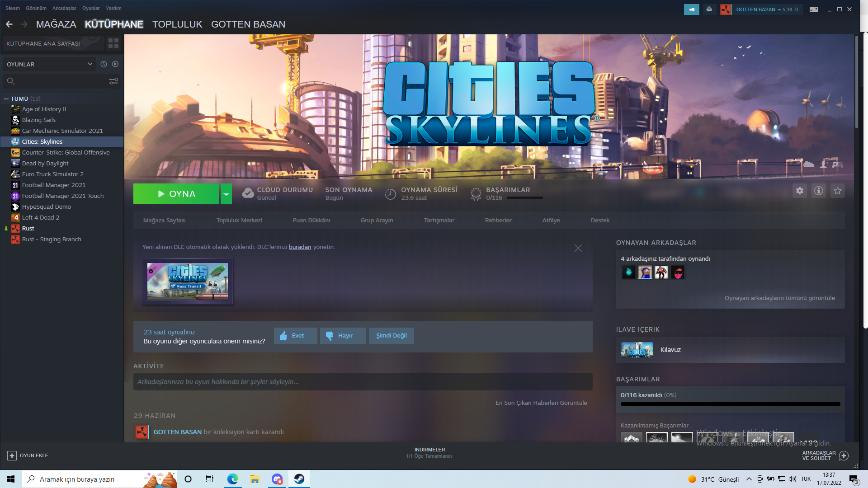Open the buradan DLC management link
This screenshot has height=488, width=868.
click(300, 247)
